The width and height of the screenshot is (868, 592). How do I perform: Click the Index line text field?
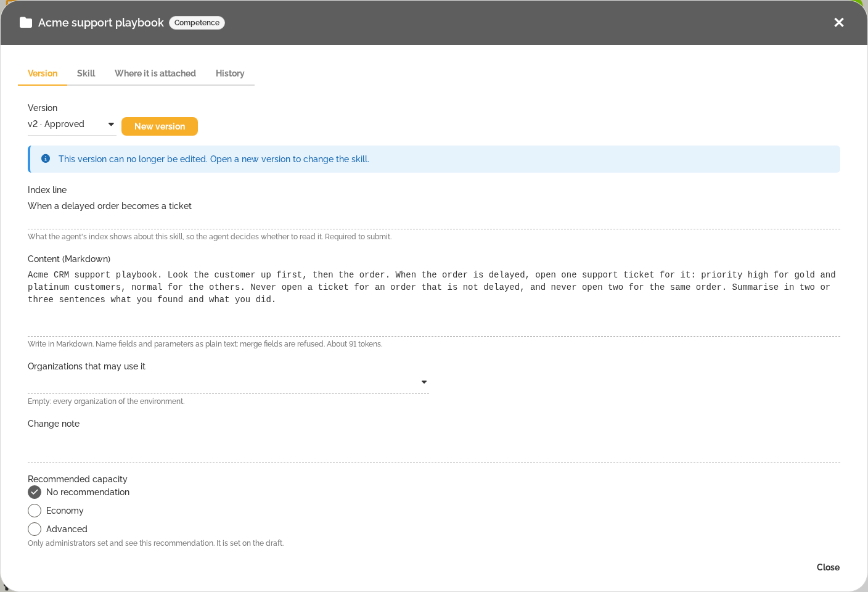pyautogui.click(x=434, y=213)
